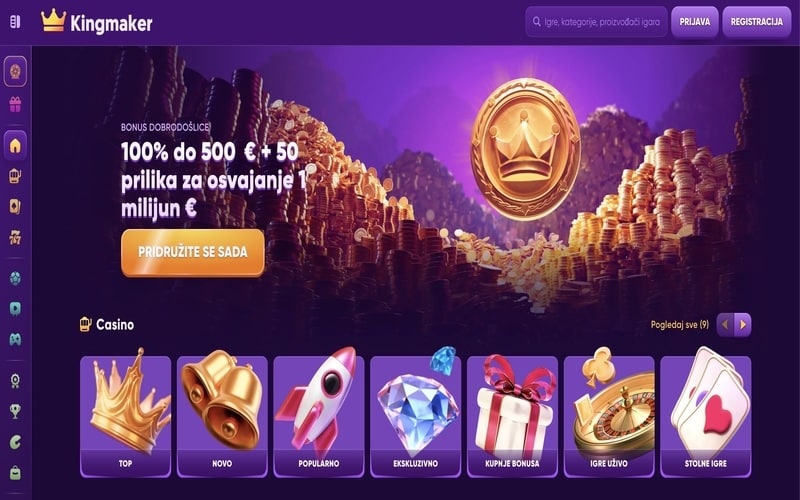Viewport: 800px width, 500px height.
Task: Select the home icon in sidebar
Action: click(x=15, y=145)
